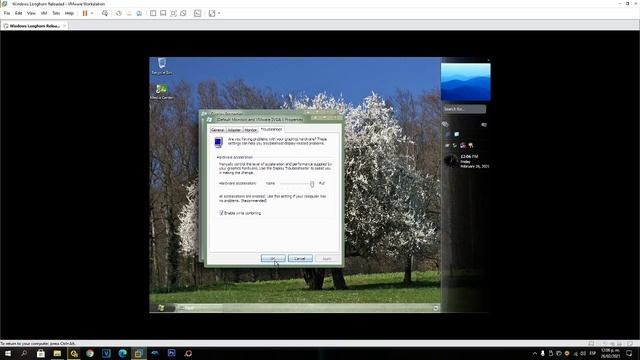
Task: Switch to the Adapter tab in Properties dialog
Action: click(234, 130)
